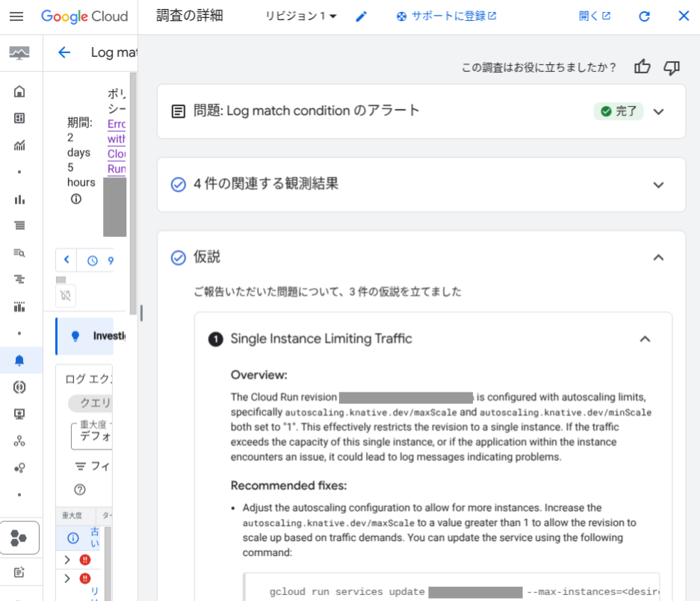Click the query chip in log explorer
The height and width of the screenshot is (601, 700).
click(90, 403)
